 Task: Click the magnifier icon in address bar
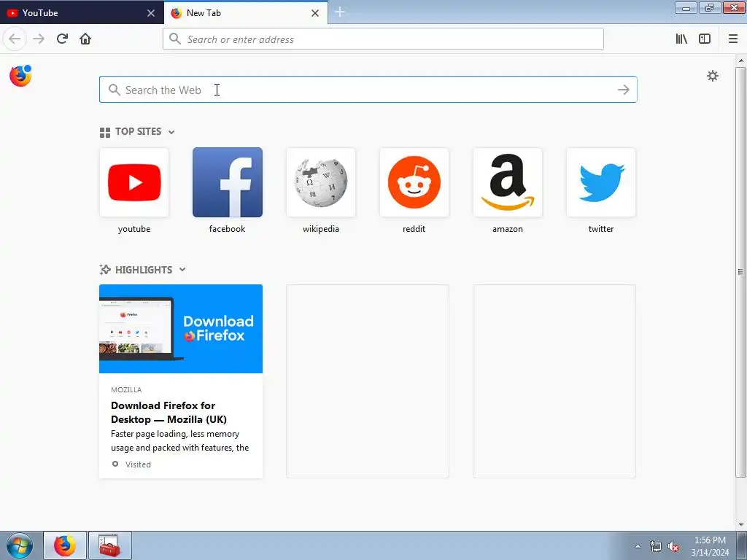pos(175,39)
